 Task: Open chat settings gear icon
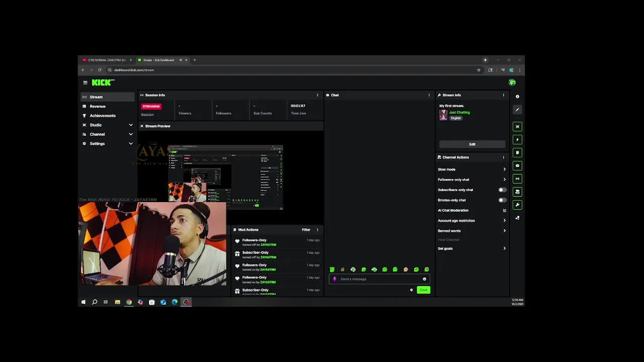[412, 290]
